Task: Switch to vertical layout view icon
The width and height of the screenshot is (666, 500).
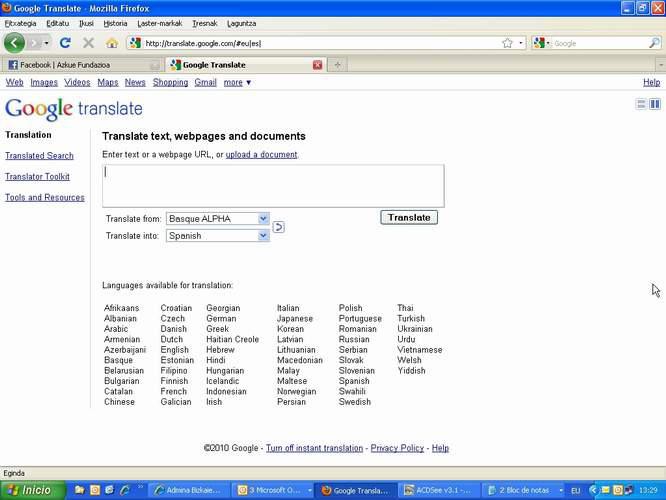Action: click(x=641, y=104)
